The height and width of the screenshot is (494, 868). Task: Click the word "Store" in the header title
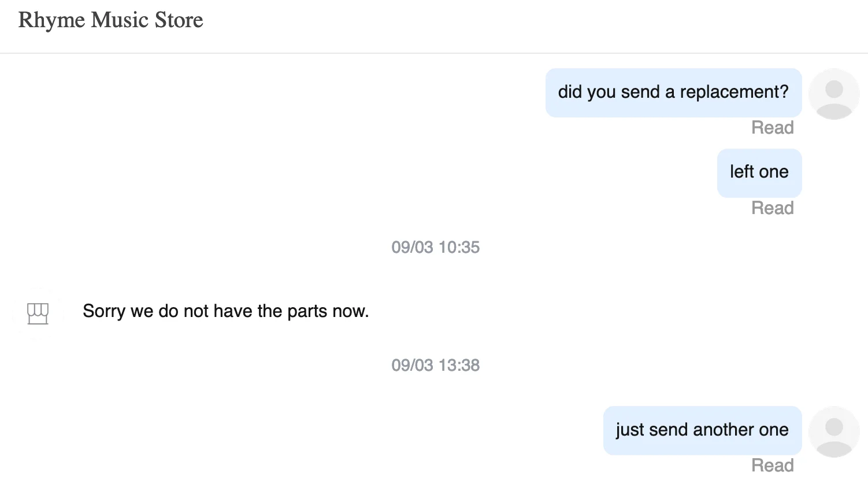[179, 20]
